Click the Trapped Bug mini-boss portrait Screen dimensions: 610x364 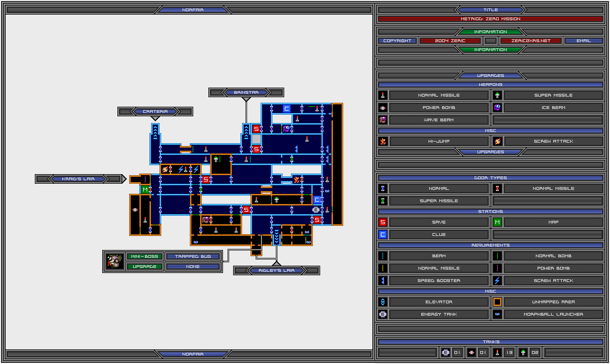(115, 261)
